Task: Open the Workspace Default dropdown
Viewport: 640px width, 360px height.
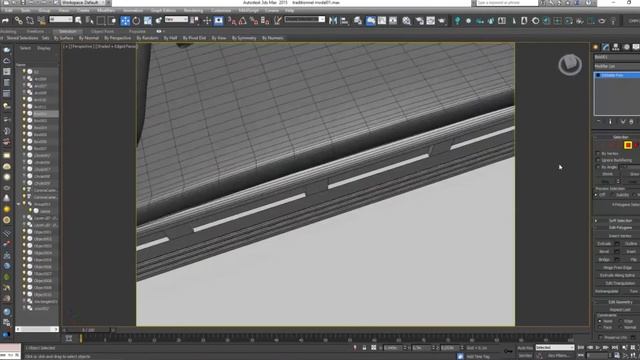Action: click(83, 2)
